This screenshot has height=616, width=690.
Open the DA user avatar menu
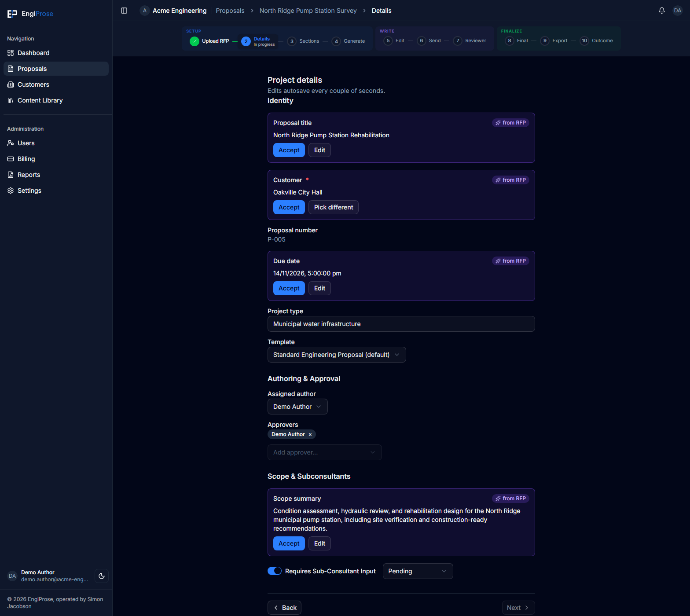pyautogui.click(x=678, y=11)
